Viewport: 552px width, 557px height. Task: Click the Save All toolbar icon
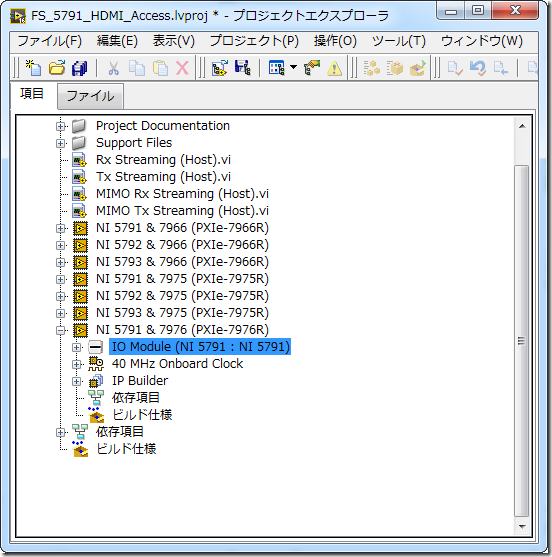pyautogui.click(x=80, y=68)
